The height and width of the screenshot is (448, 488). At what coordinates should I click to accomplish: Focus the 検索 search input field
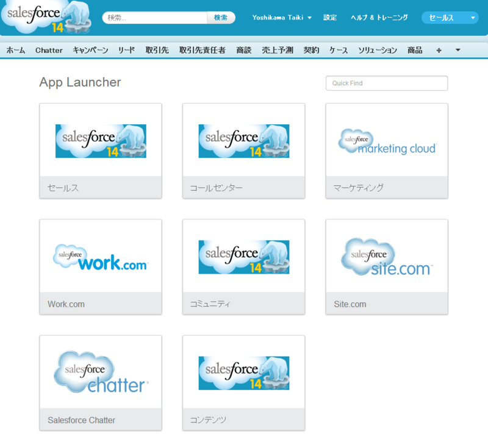(155, 18)
